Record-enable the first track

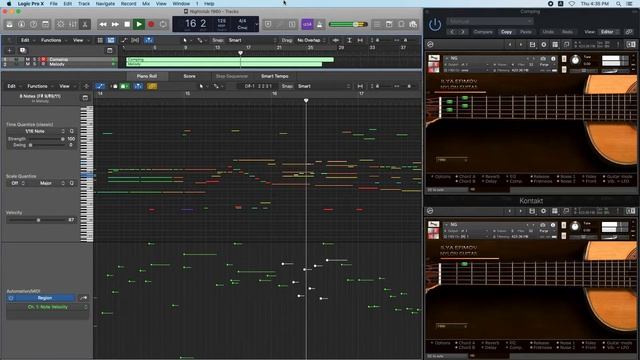click(43, 60)
